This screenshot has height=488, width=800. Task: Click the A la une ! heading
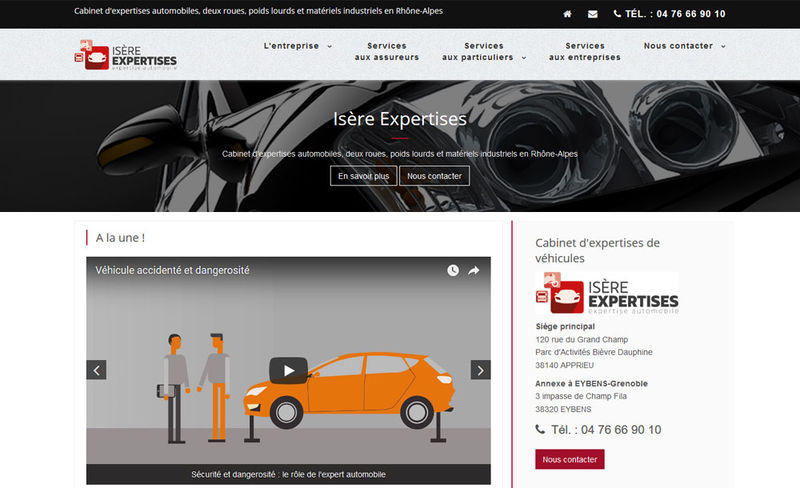pos(120,238)
